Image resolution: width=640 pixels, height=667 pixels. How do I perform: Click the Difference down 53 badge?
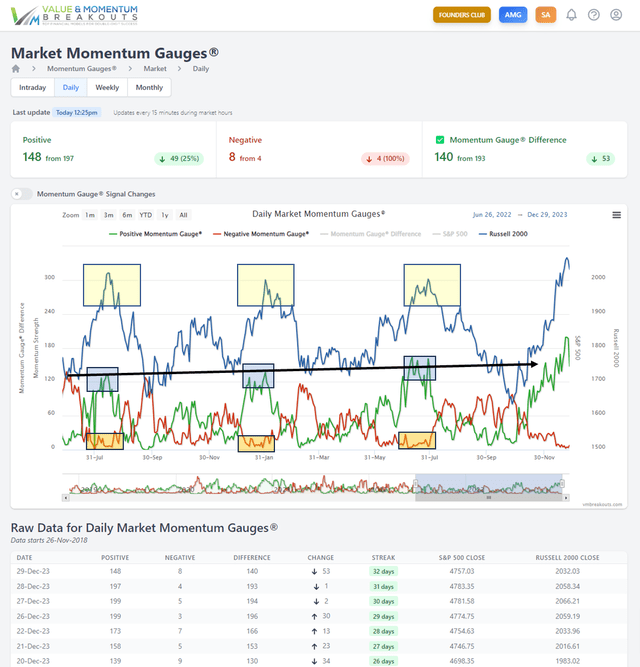[x=600, y=159]
